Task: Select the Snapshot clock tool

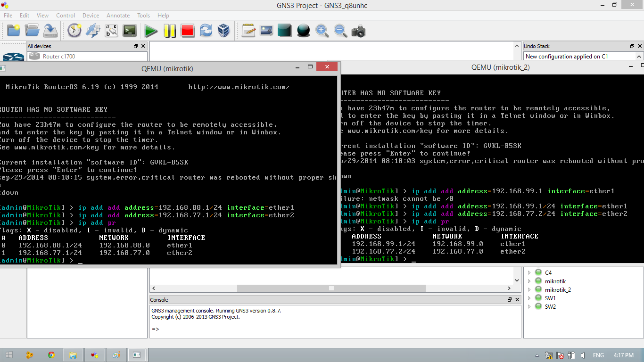Action: pos(74,31)
